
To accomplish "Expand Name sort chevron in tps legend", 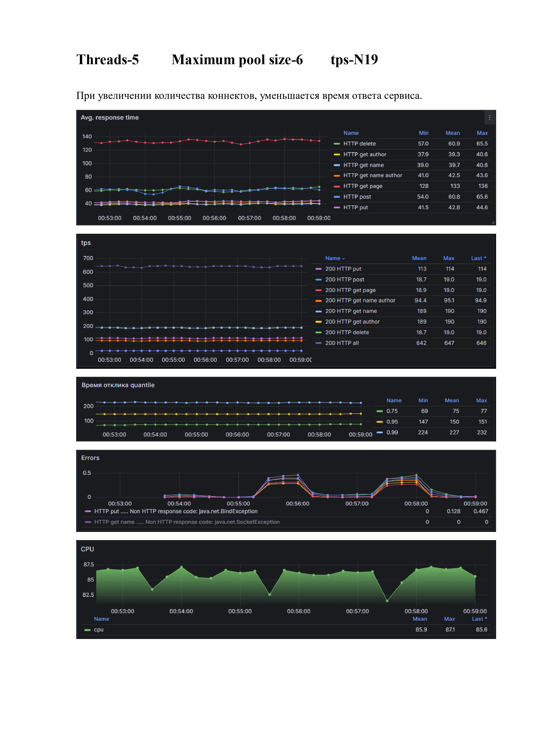I will click(343, 259).
